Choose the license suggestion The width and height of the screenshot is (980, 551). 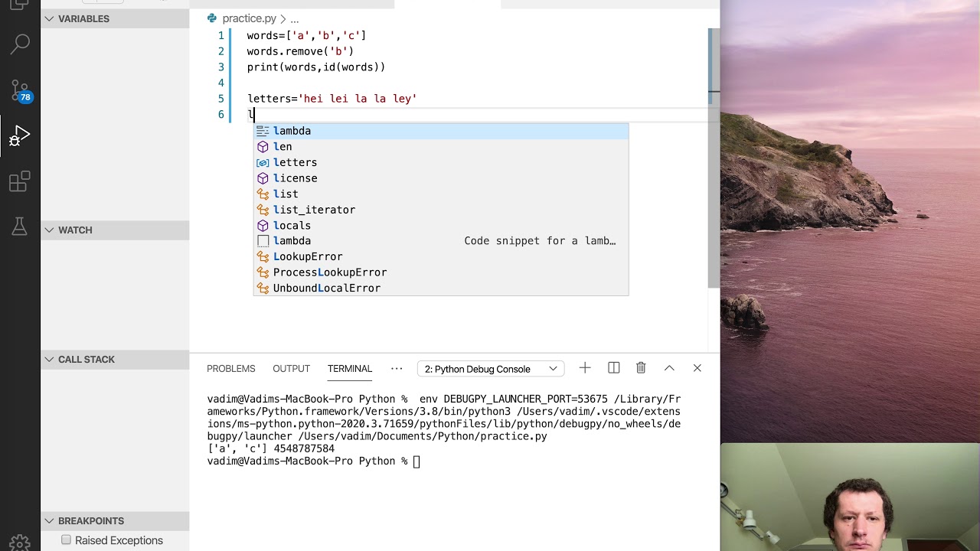click(441, 178)
